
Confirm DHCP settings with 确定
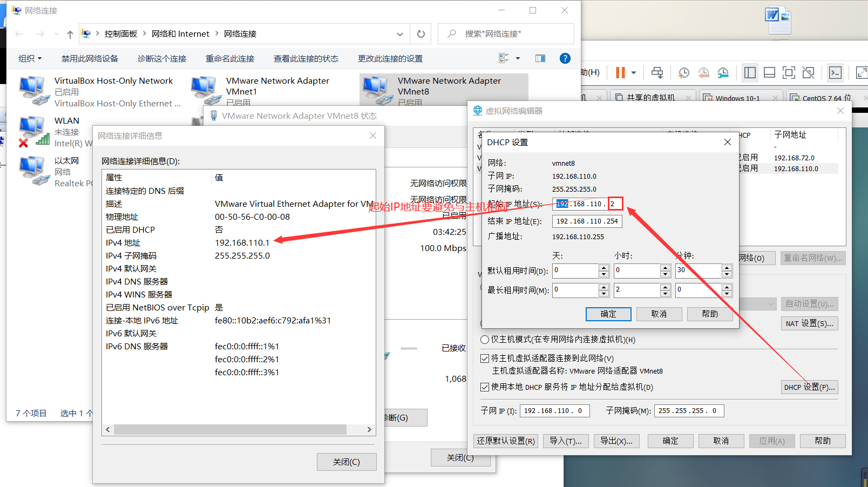[x=608, y=314]
